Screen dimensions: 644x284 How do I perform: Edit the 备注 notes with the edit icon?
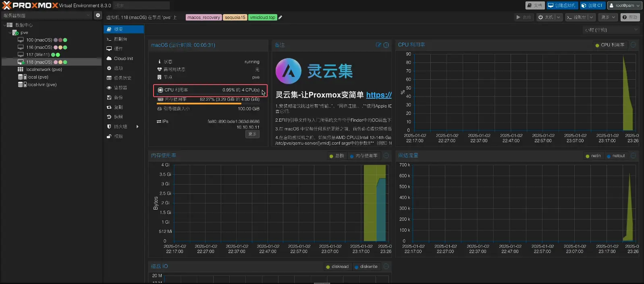click(378, 45)
